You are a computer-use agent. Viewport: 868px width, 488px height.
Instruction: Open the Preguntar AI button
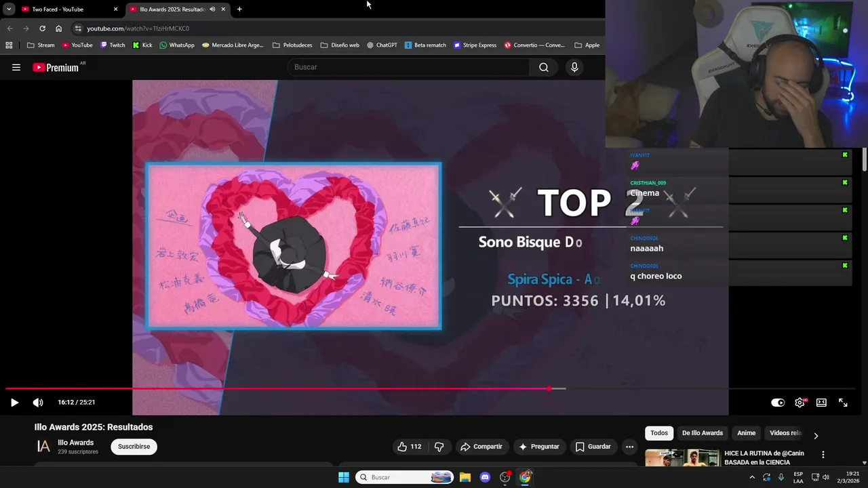[x=539, y=447]
